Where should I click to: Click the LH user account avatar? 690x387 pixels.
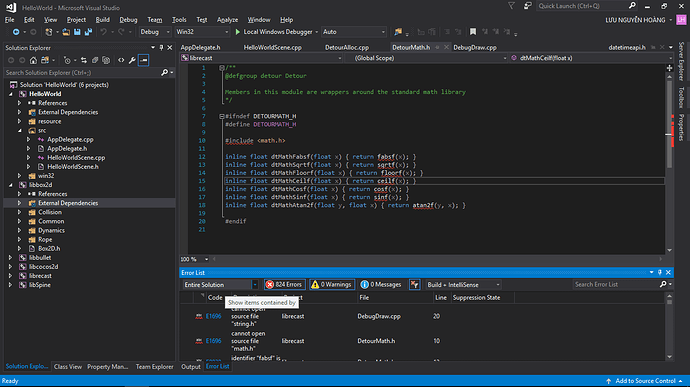pyautogui.click(x=681, y=20)
